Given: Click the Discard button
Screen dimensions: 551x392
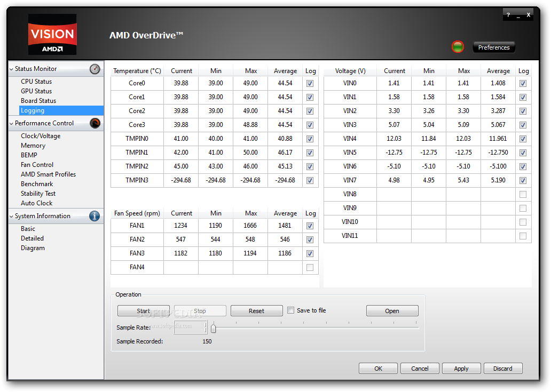Looking at the screenshot, I should (x=503, y=369).
